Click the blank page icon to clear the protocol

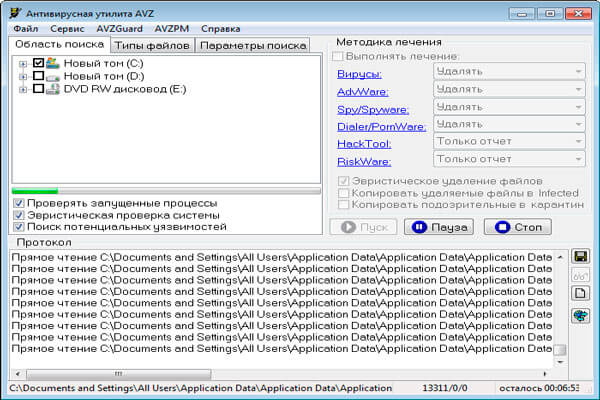(x=580, y=294)
